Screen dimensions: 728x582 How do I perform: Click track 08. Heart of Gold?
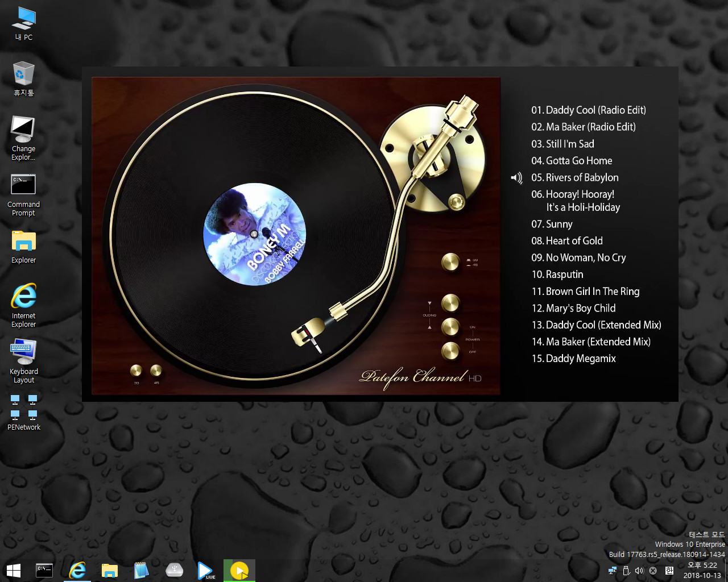coord(567,241)
